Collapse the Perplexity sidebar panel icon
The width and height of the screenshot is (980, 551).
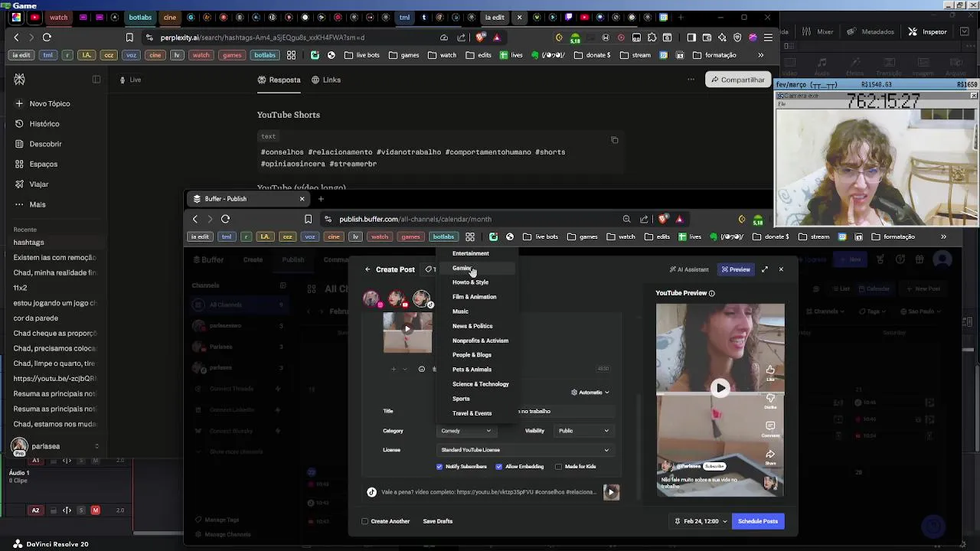coord(96,80)
